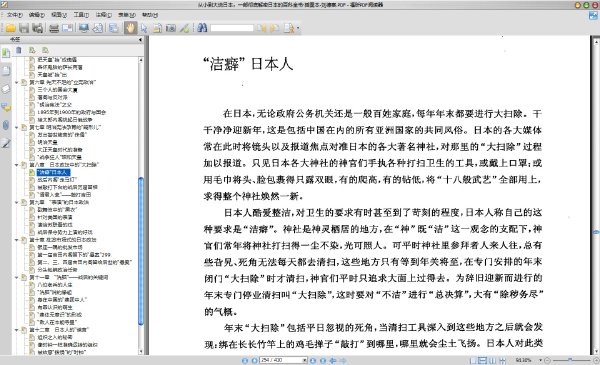Collapse the 第八章 chapter bookmark node
The width and height of the screenshot is (600, 365).
(16, 165)
